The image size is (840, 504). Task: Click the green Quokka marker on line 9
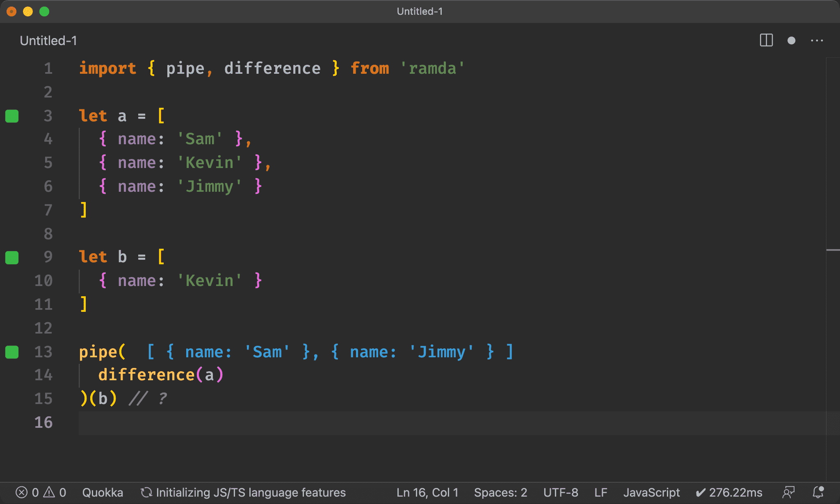click(12, 257)
